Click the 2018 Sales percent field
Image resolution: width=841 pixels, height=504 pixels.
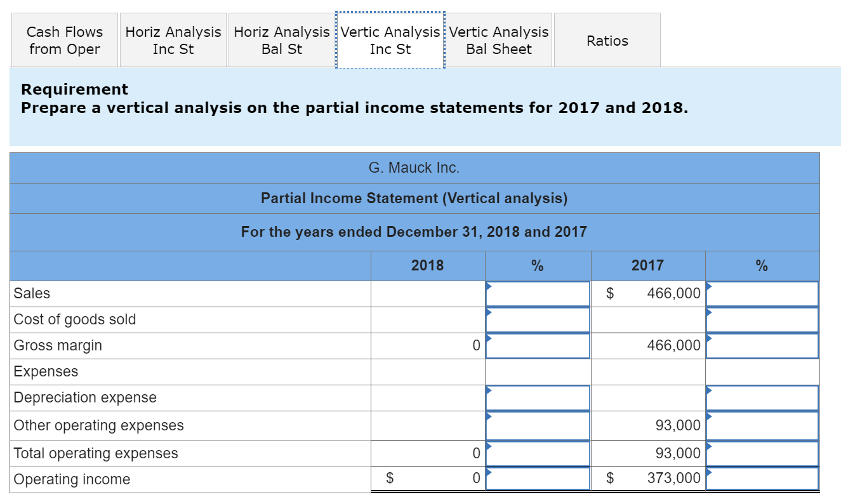click(x=538, y=294)
